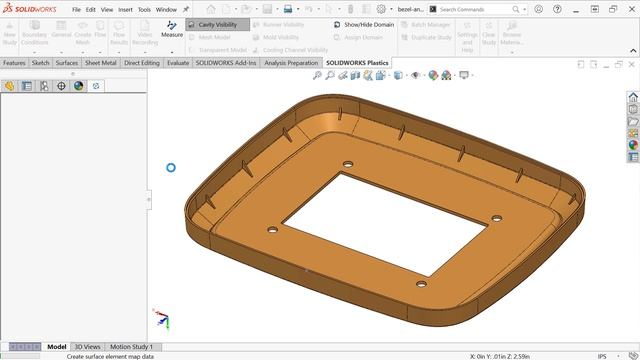Viewport: 640px width, 360px height.
Task: Open the Insert menu
Action: point(125,9)
